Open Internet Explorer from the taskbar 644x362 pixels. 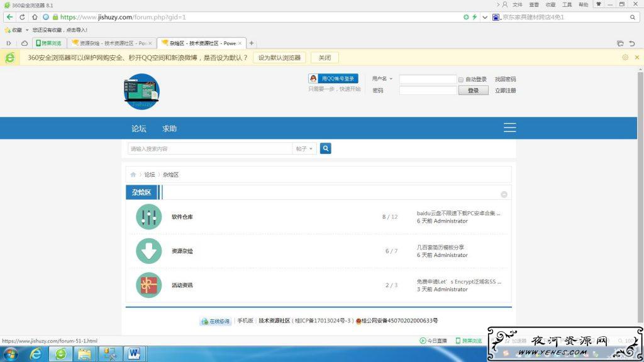(36, 353)
